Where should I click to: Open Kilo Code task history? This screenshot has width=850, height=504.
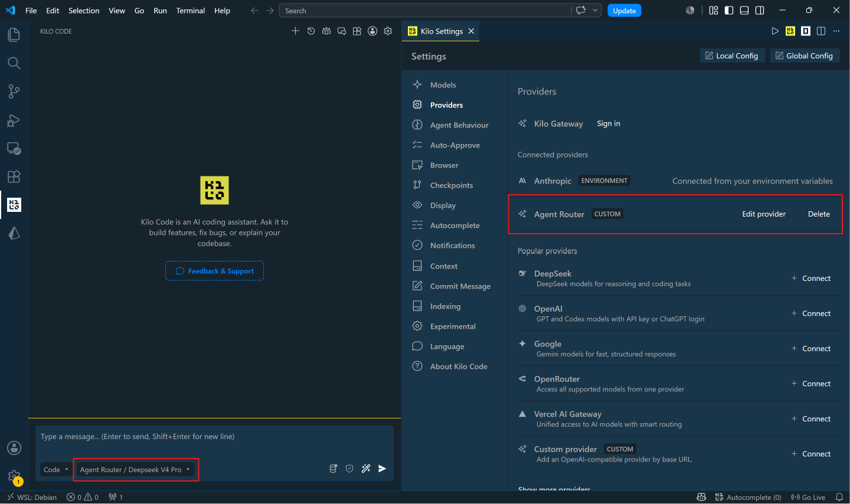coord(311,31)
